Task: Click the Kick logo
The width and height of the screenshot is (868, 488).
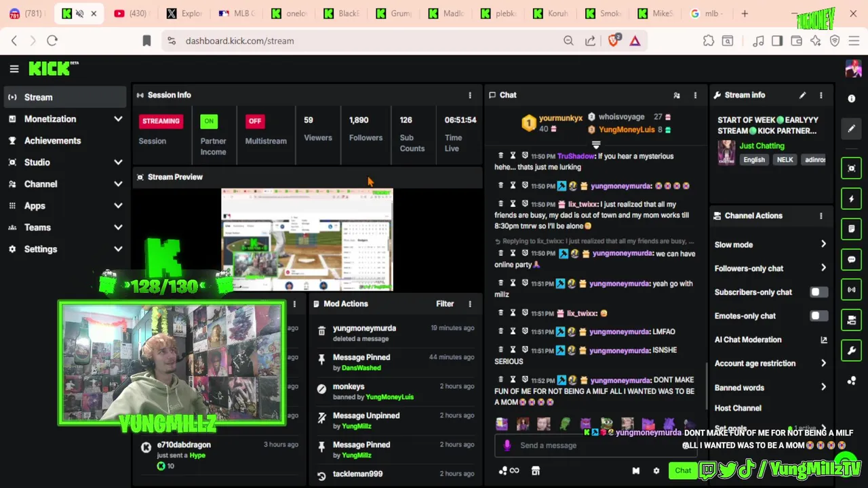Action: tap(54, 68)
